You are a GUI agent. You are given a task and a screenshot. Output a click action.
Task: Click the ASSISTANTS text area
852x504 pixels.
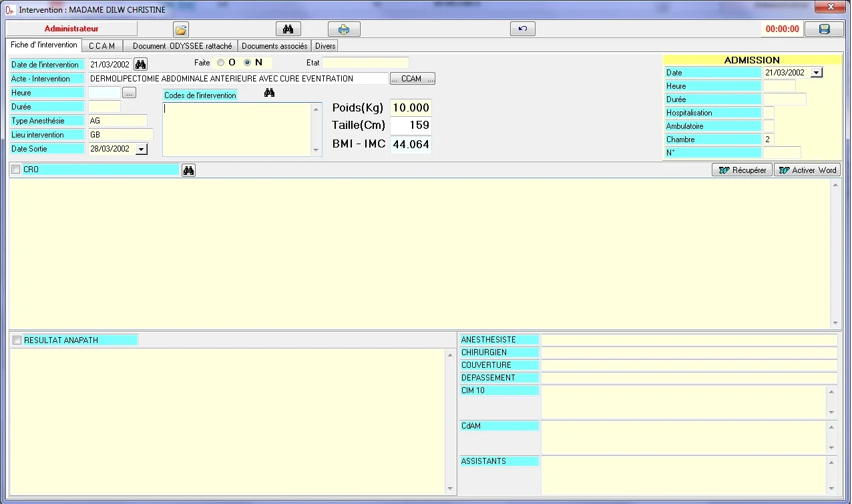(x=684, y=475)
